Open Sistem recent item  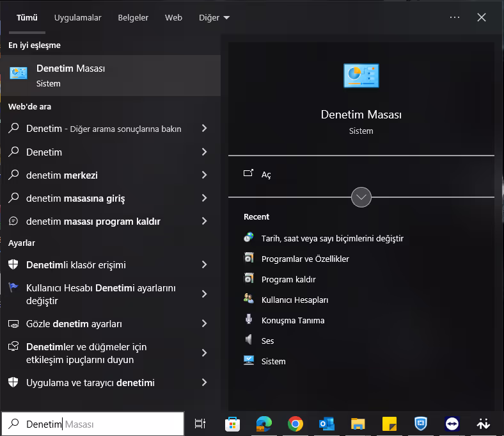[x=273, y=361]
